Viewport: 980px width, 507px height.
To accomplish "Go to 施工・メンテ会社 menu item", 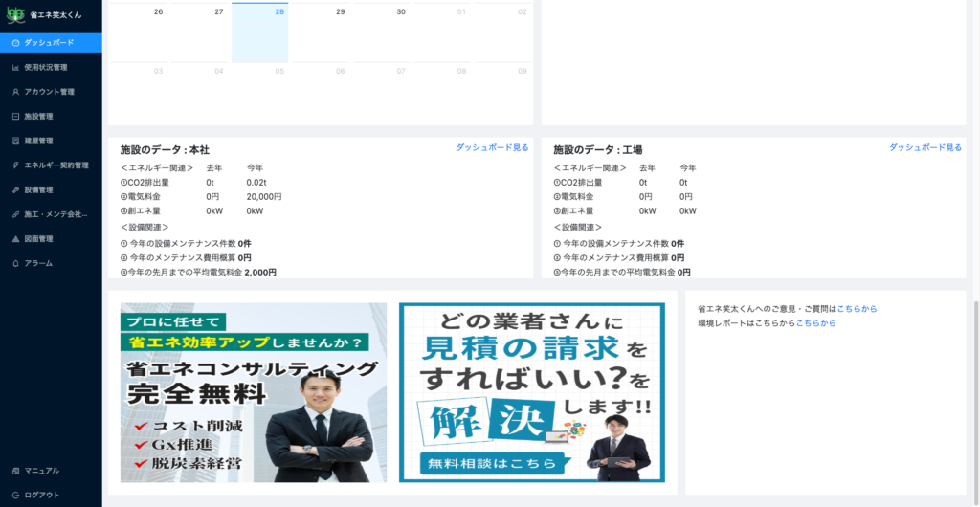I will pos(56,214).
